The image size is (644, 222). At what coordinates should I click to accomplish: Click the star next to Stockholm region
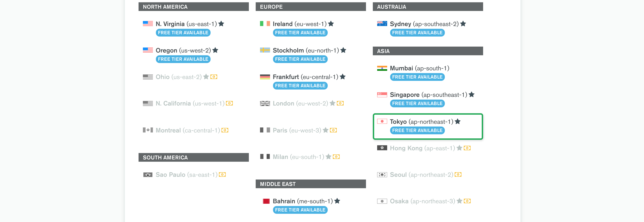point(343,50)
